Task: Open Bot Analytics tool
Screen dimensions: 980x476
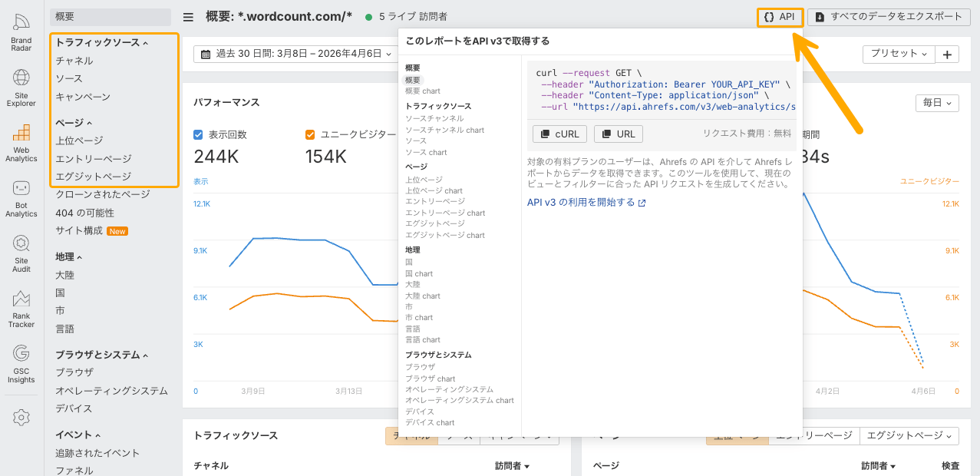Action: coord(21,199)
